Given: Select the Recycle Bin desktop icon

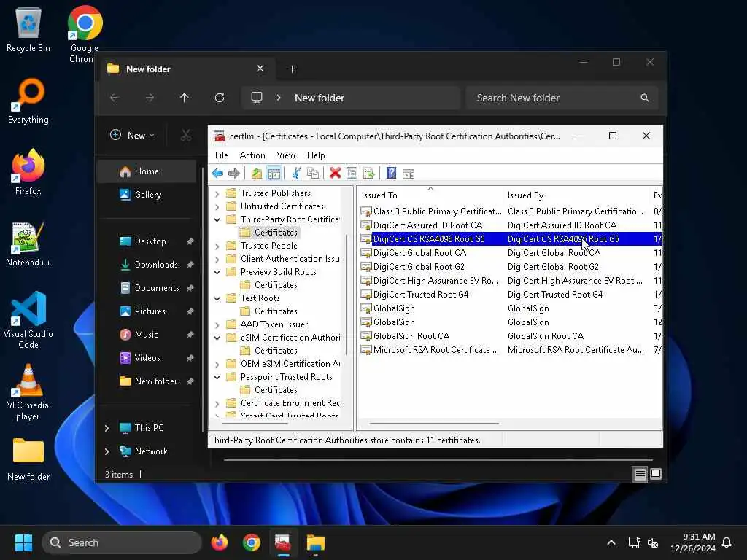Looking at the screenshot, I should (x=28, y=29).
